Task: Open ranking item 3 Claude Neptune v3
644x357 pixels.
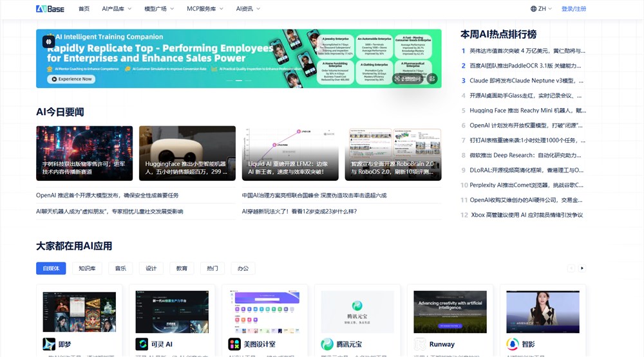Action: pyautogui.click(x=523, y=80)
